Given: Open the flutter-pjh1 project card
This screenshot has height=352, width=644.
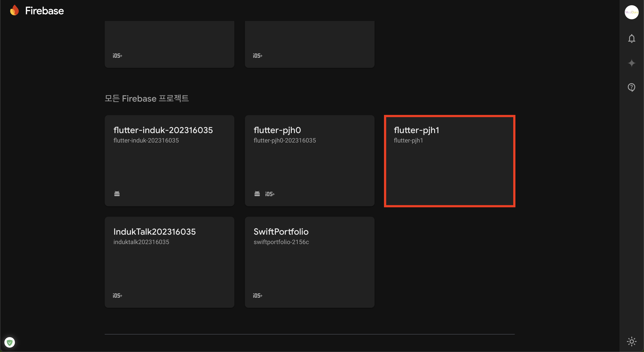Looking at the screenshot, I should (449, 161).
